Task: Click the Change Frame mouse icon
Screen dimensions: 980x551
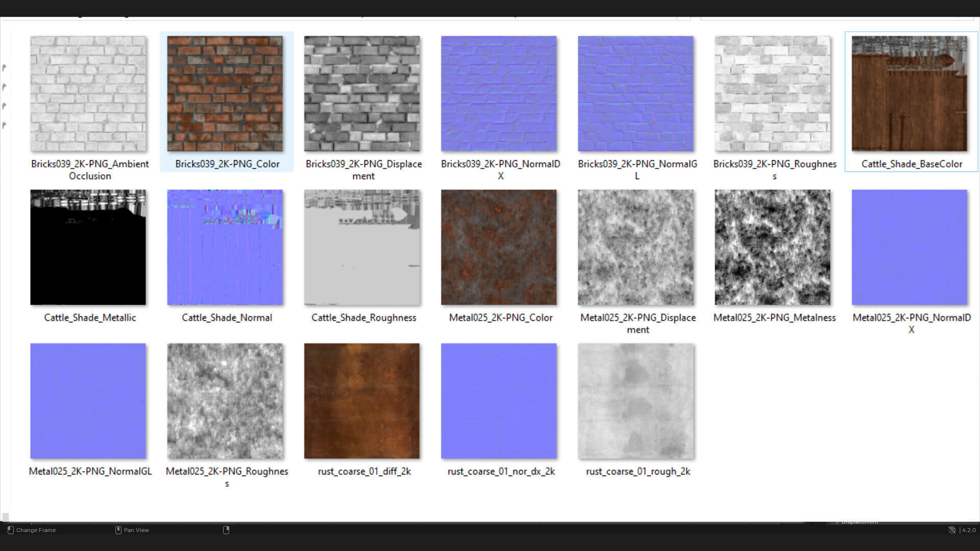Action: 10,530
